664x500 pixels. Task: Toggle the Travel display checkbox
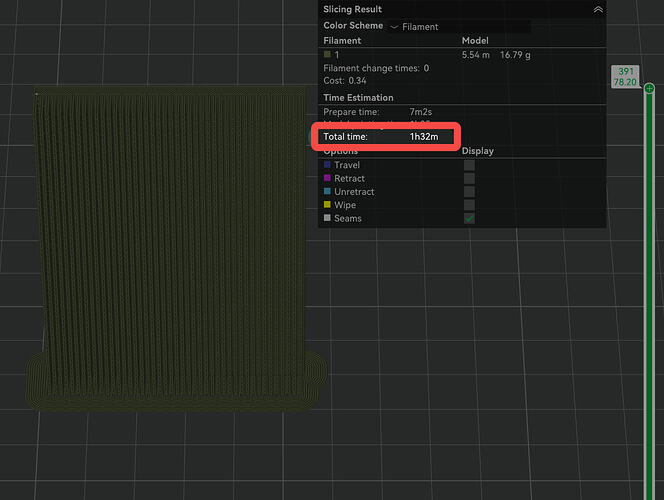pyautogui.click(x=469, y=165)
